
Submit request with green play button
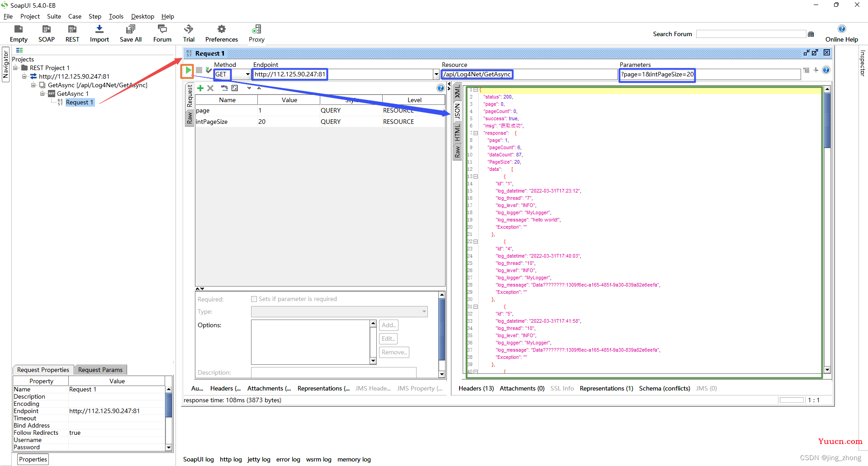point(187,71)
